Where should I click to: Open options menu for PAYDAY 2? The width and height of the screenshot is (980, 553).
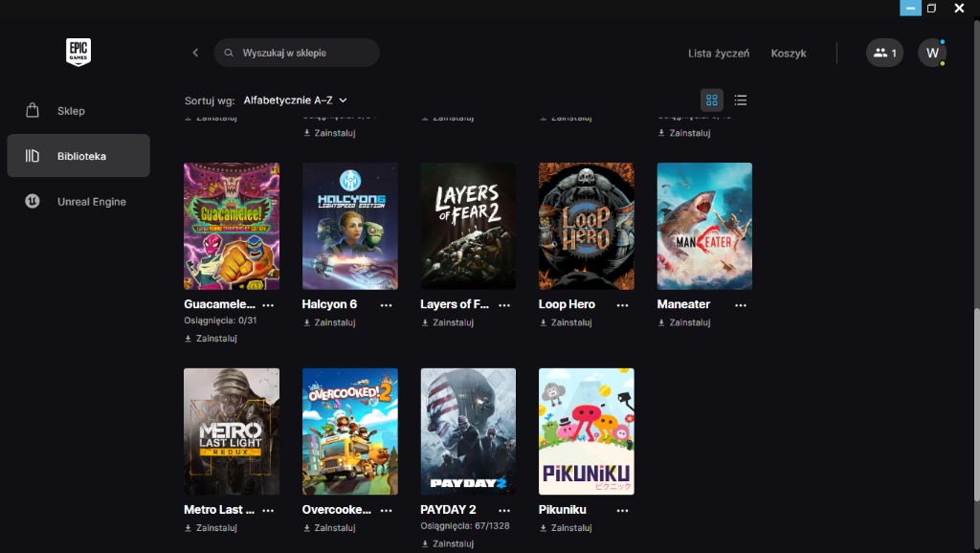click(x=504, y=511)
